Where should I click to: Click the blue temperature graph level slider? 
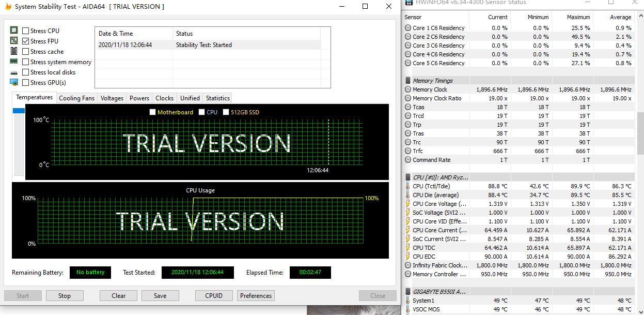click(19, 111)
